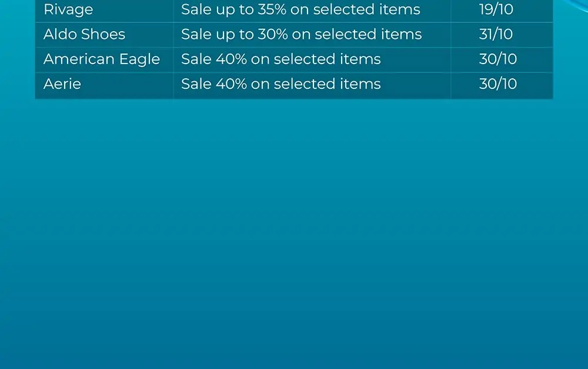This screenshot has width=588, height=369.
Task: Click 'selected items' in the Aerie row
Action: click(x=328, y=84)
